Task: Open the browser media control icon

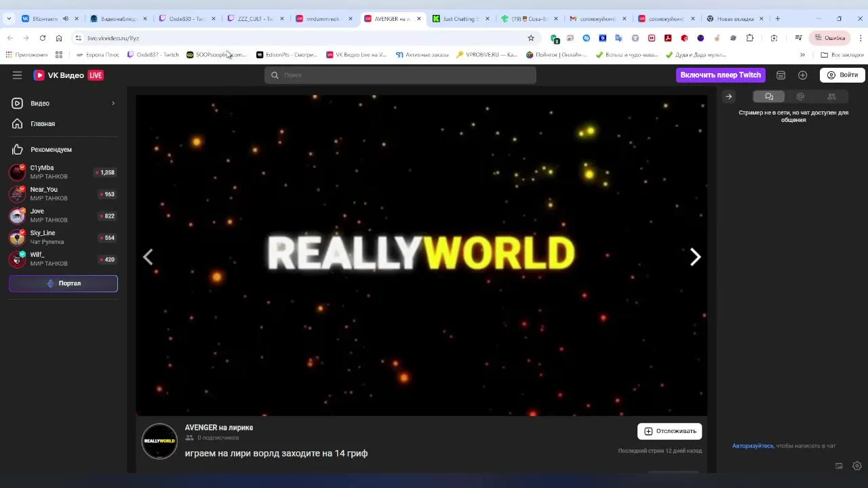Action: (798, 38)
